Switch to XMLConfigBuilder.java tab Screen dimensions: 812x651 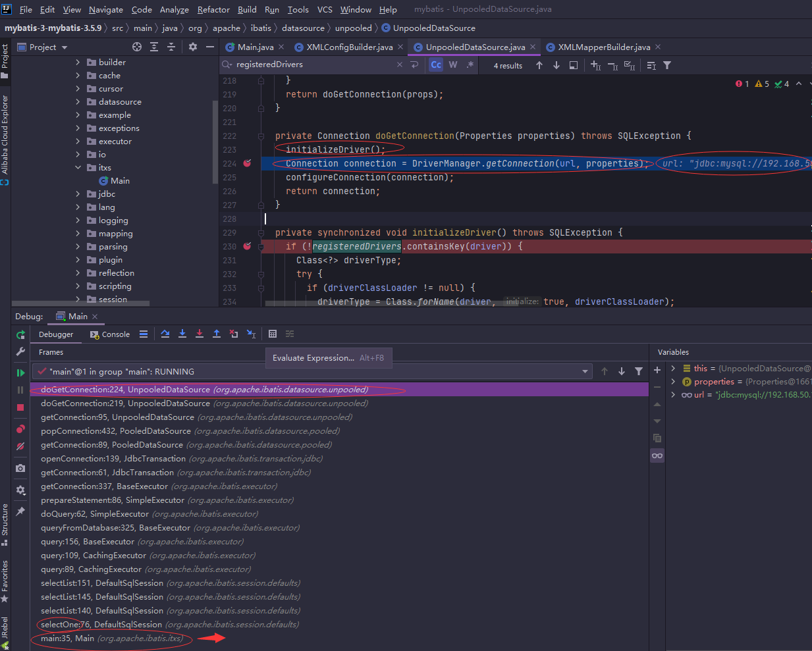click(349, 47)
